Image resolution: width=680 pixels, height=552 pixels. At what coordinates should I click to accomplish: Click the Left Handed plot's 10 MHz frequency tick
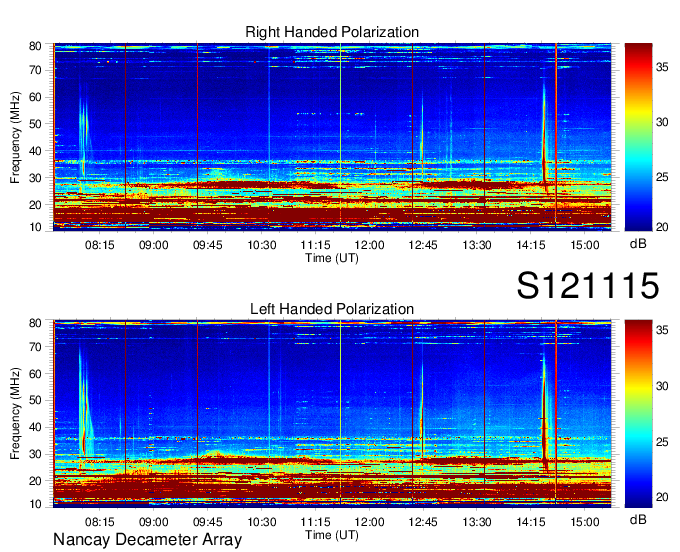[x=35, y=504]
